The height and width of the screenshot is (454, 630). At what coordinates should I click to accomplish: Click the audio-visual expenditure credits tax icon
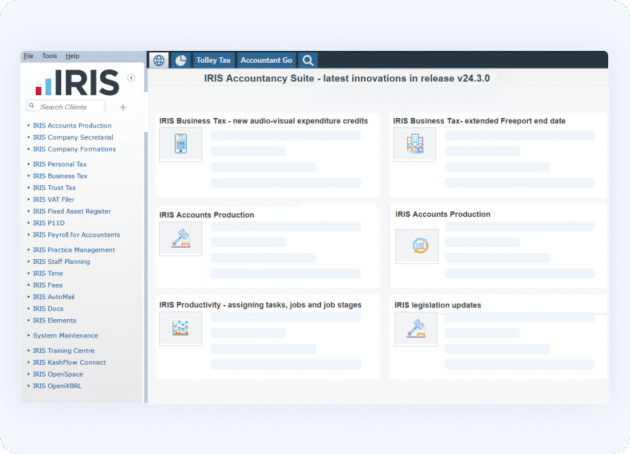[181, 144]
